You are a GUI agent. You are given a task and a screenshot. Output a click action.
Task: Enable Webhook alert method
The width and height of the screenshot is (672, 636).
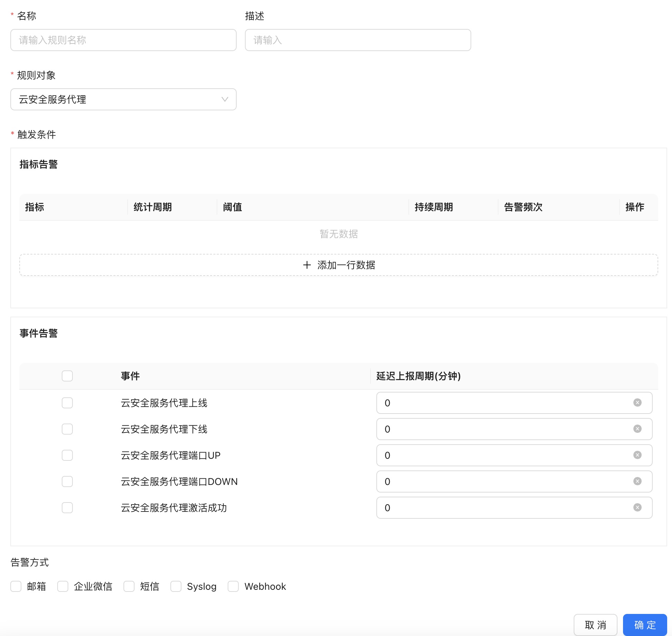coord(233,586)
